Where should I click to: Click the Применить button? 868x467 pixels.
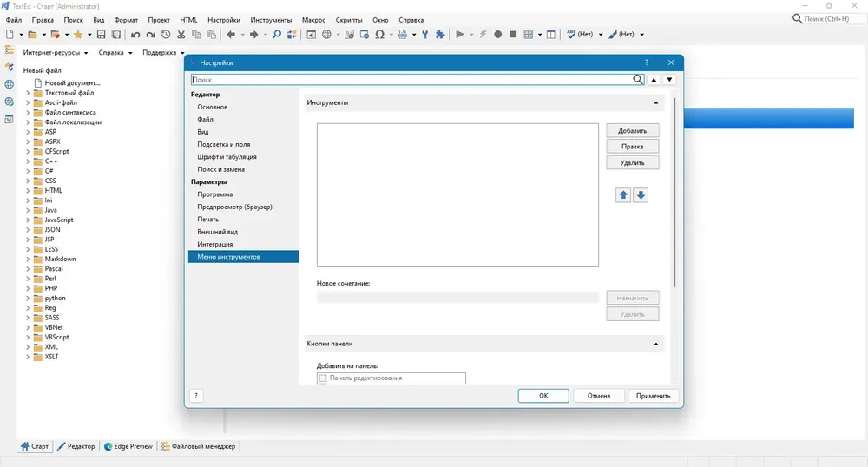654,396
